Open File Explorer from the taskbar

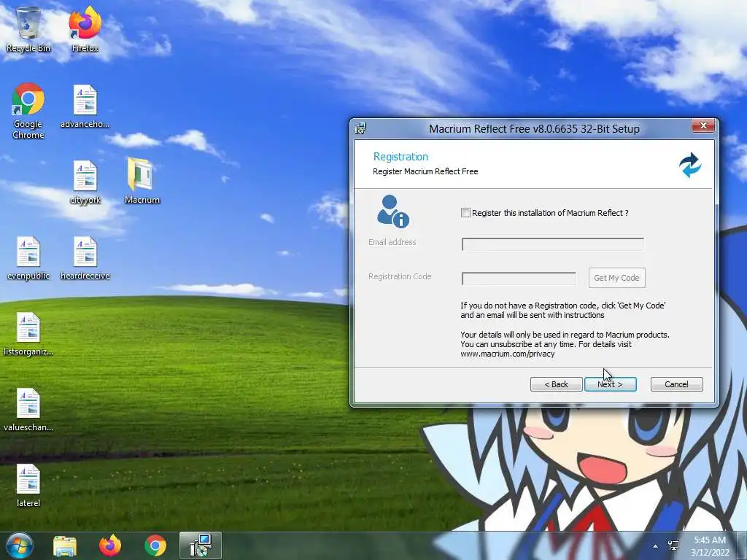tap(65, 545)
